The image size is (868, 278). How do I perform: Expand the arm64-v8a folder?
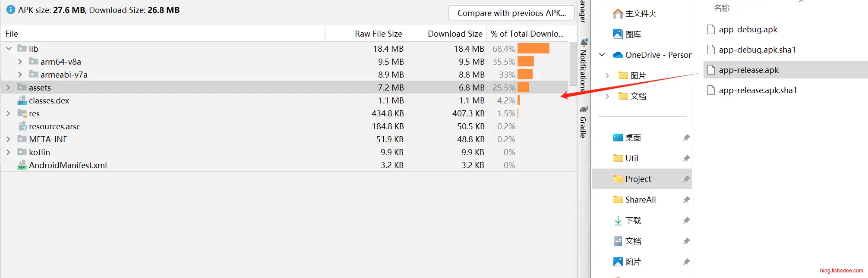tap(20, 62)
